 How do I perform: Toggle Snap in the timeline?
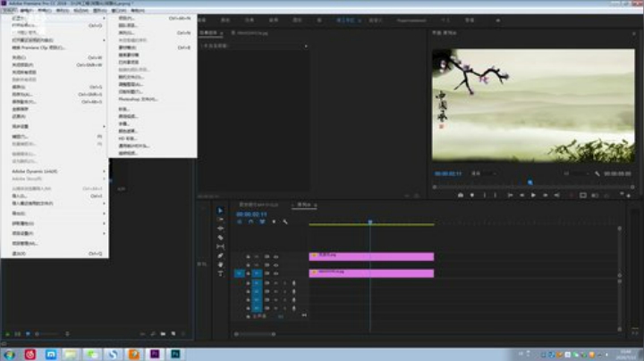pyautogui.click(x=250, y=222)
